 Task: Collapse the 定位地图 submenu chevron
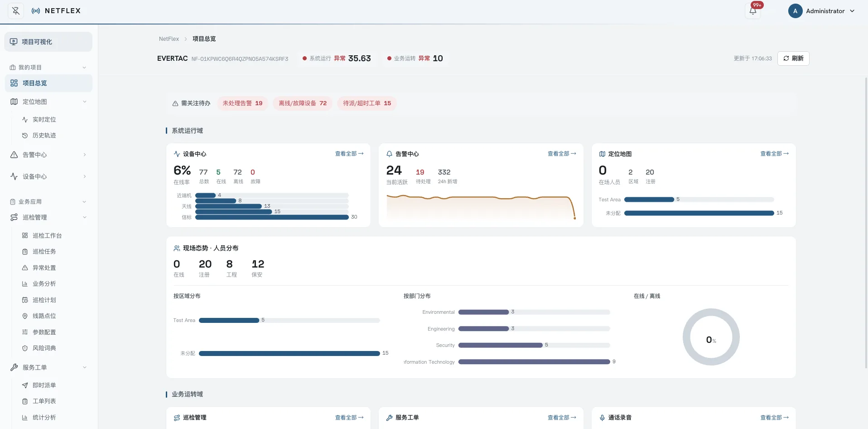[85, 102]
